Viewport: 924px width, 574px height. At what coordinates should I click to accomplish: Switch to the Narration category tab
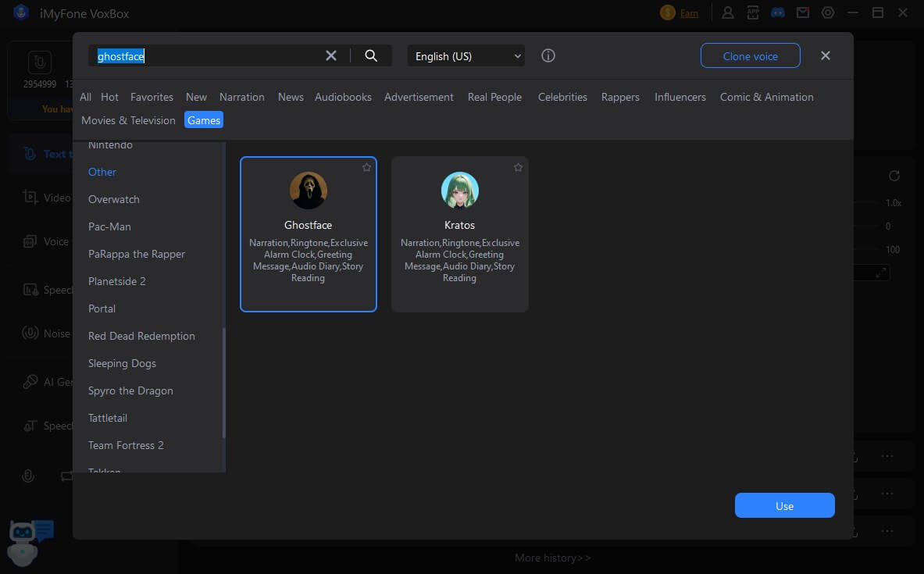click(x=241, y=97)
